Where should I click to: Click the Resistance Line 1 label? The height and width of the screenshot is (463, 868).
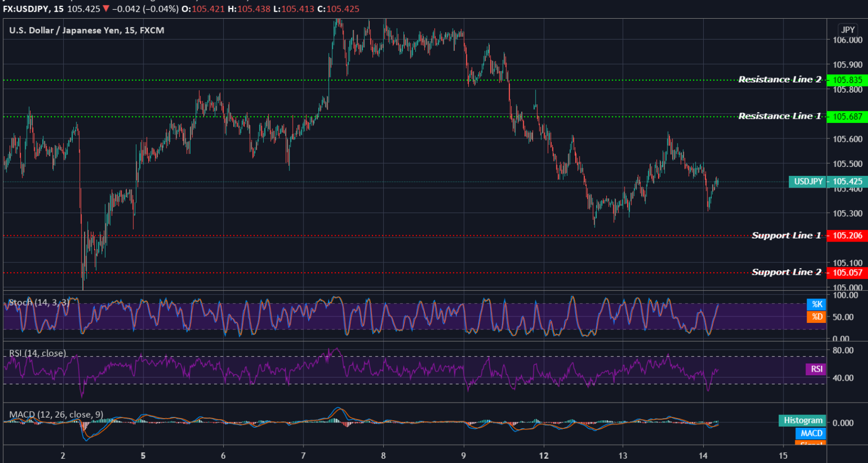pos(780,116)
